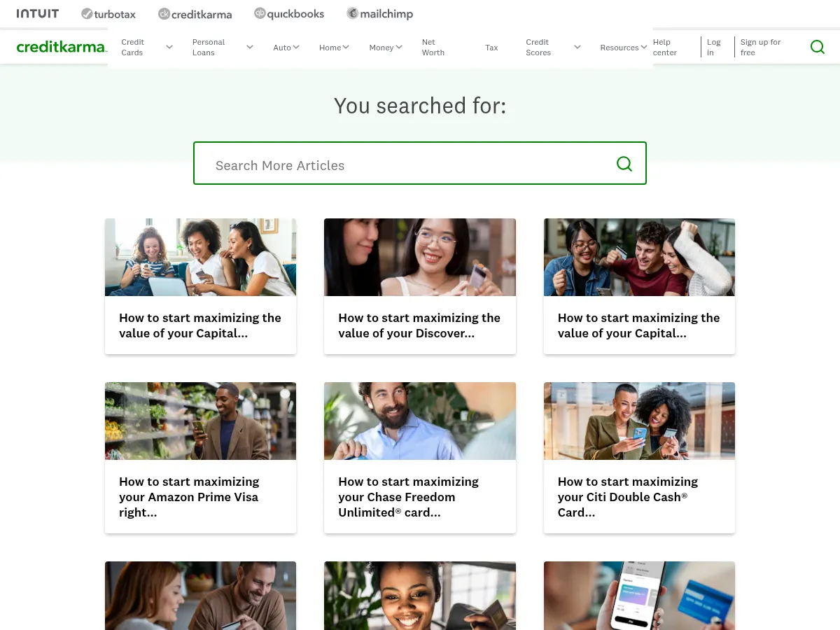Click the Log in link
The width and height of the screenshot is (840, 630).
coord(713,47)
